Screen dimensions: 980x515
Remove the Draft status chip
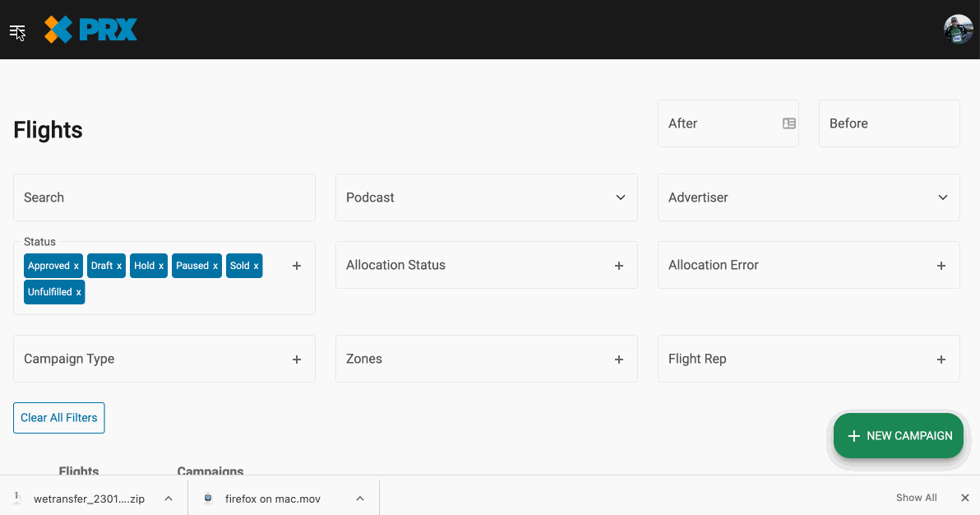tap(118, 266)
